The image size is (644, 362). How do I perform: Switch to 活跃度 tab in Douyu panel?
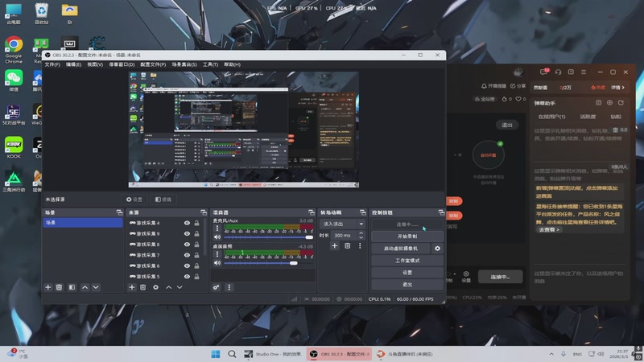coord(588,117)
